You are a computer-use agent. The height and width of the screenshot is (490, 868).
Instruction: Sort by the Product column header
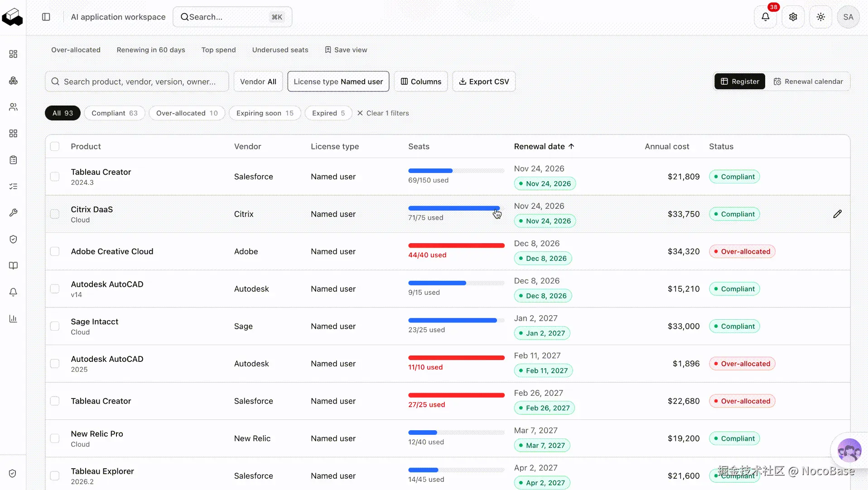point(86,146)
